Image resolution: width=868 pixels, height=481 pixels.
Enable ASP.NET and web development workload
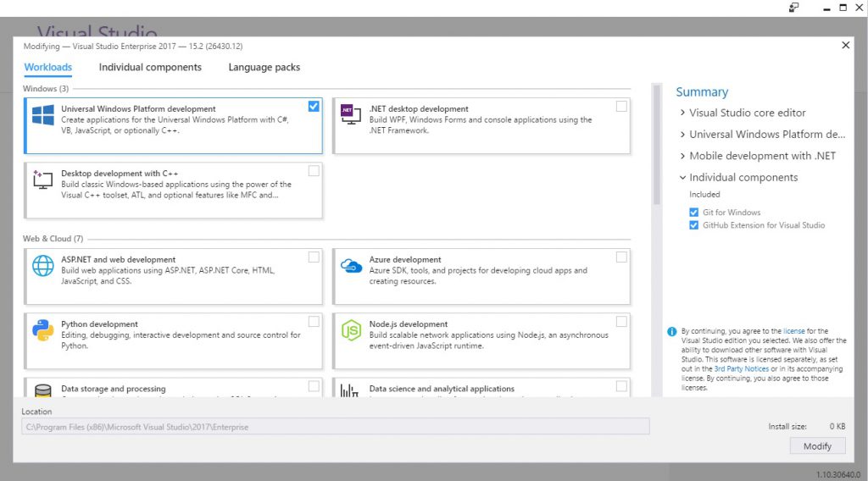click(x=314, y=257)
